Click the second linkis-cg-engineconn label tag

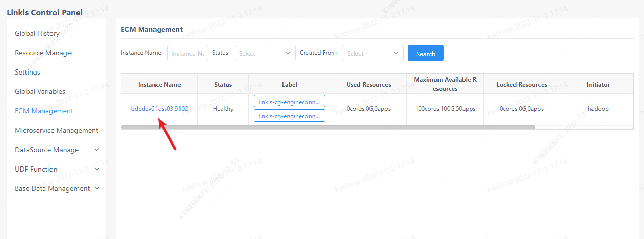point(289,116)
